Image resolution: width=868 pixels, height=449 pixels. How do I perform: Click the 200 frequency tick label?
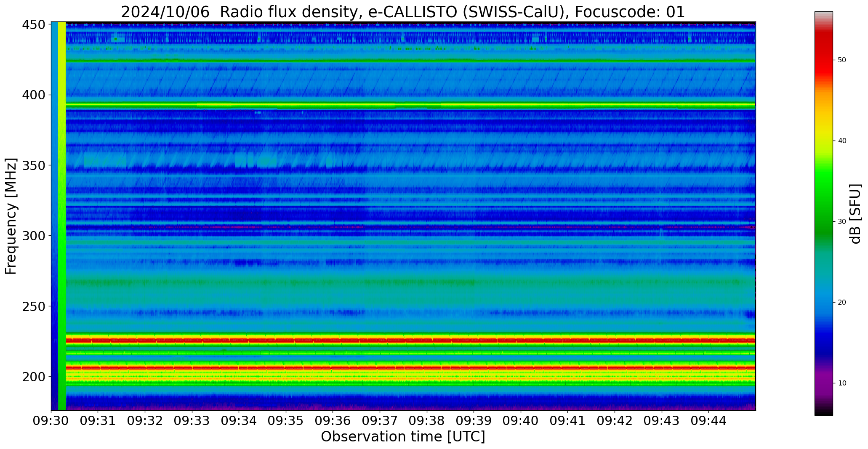[33, 377]
